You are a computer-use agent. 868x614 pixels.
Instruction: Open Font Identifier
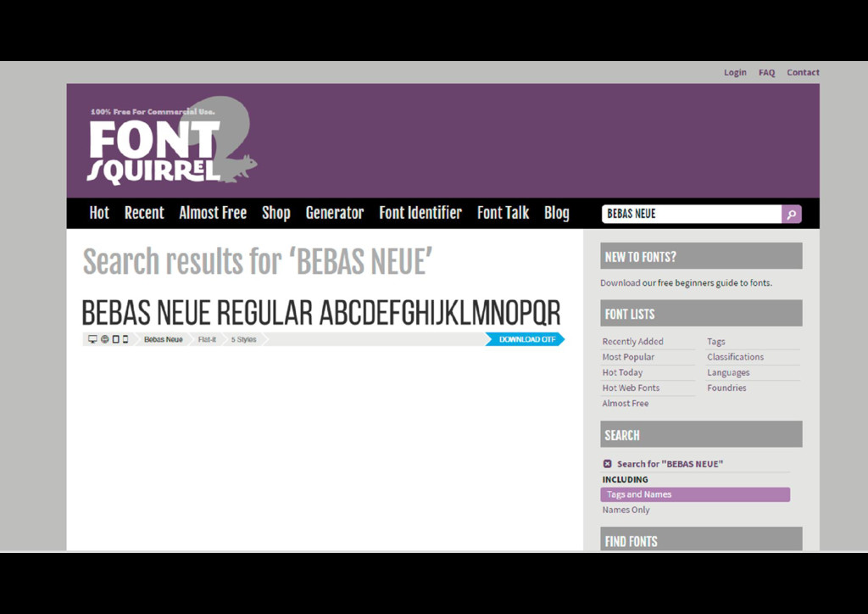pos(420,213)
